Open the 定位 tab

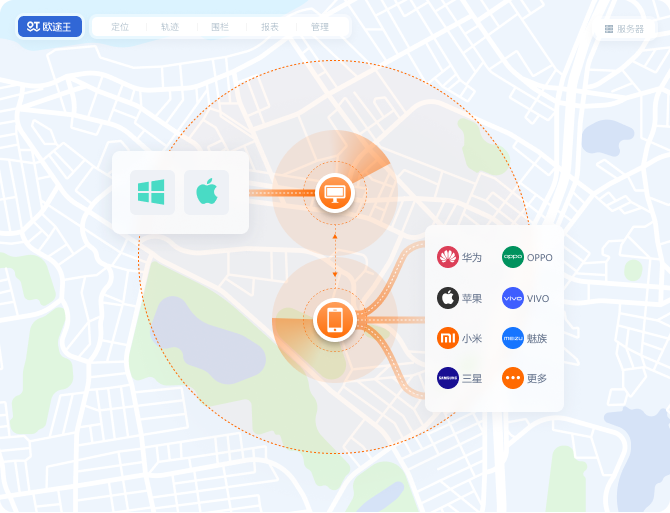pyautogui.click(x=120, y=27)
